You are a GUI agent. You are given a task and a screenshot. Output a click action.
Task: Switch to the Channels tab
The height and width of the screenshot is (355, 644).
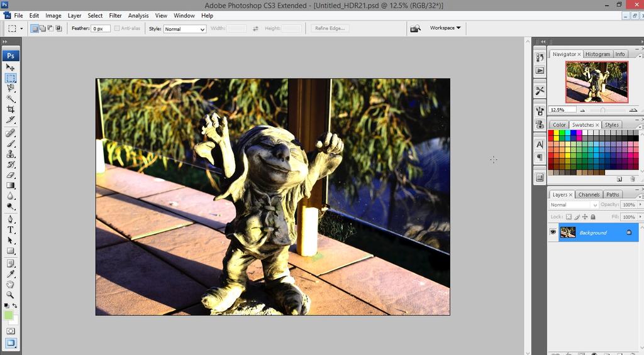pyautogui.click(x=589, y=195)
